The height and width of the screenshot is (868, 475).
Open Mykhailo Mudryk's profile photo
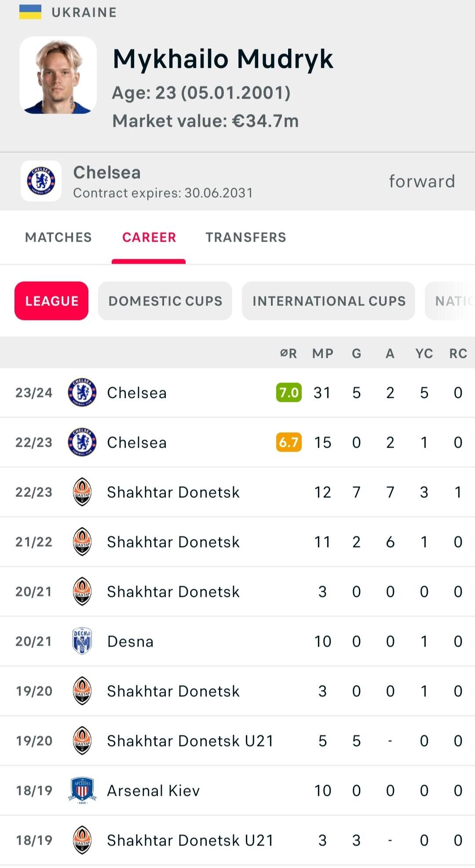click(58, 75)
